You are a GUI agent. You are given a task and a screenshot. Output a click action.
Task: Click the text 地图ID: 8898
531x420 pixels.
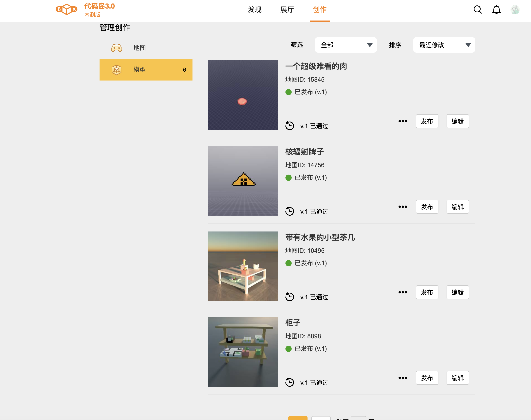[x=303, y=336]
